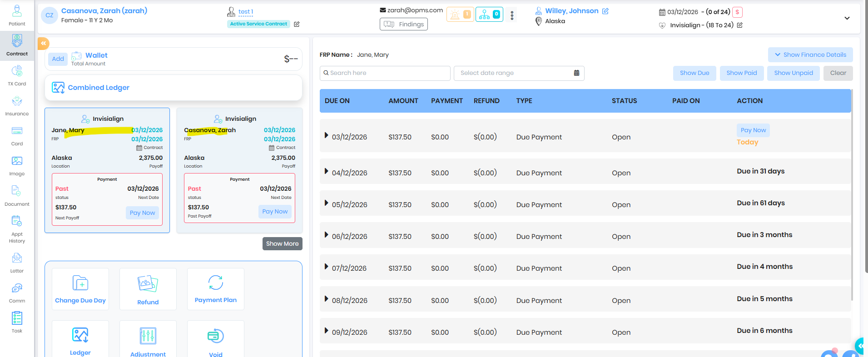
Task: Go to Insurance sidebar section
Action: click(x=17, y=105)
